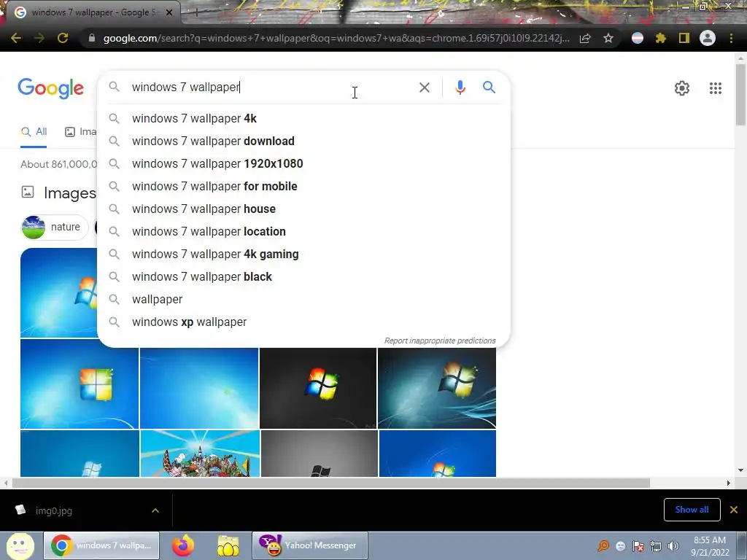Choose the plain wallpaper suggestion
747x560 pixels.
point(303,300)
